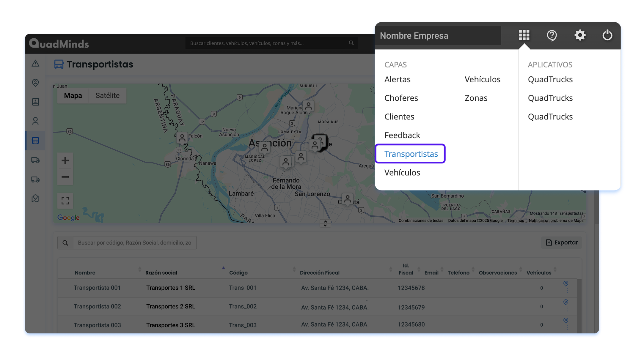Locate Transportista 001 with pin icon

pyautogui.click(x=566, y=283)
